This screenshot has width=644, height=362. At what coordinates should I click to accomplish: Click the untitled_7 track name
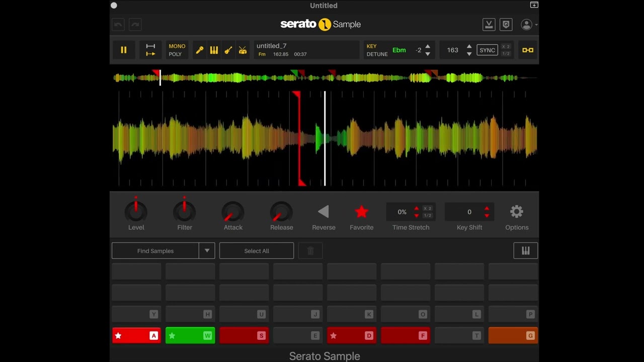tap(272, 46)
